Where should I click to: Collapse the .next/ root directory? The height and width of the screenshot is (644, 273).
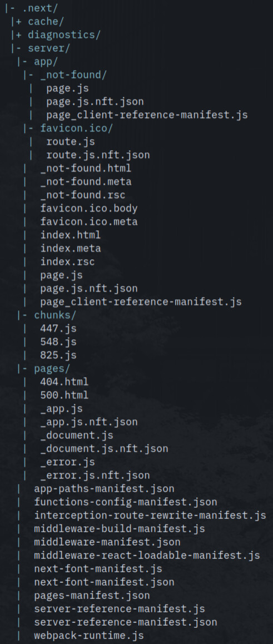pyautogui.click(x=31, y=8)
